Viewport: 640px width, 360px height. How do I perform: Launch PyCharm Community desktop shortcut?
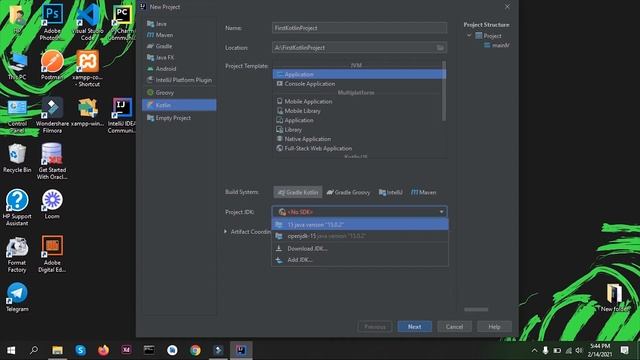122,22
